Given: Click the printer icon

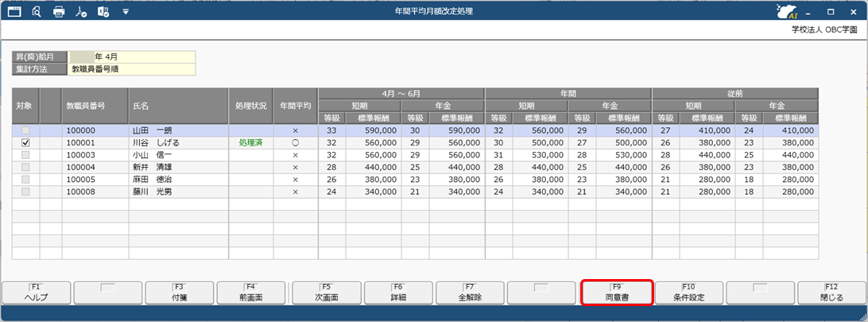Looking at the screenshot, I should [59, 11].
